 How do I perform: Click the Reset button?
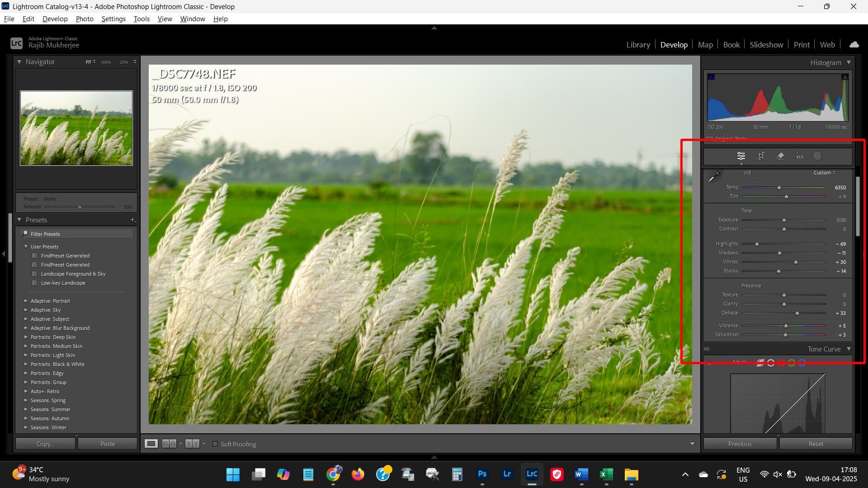(x=816, y=444)
